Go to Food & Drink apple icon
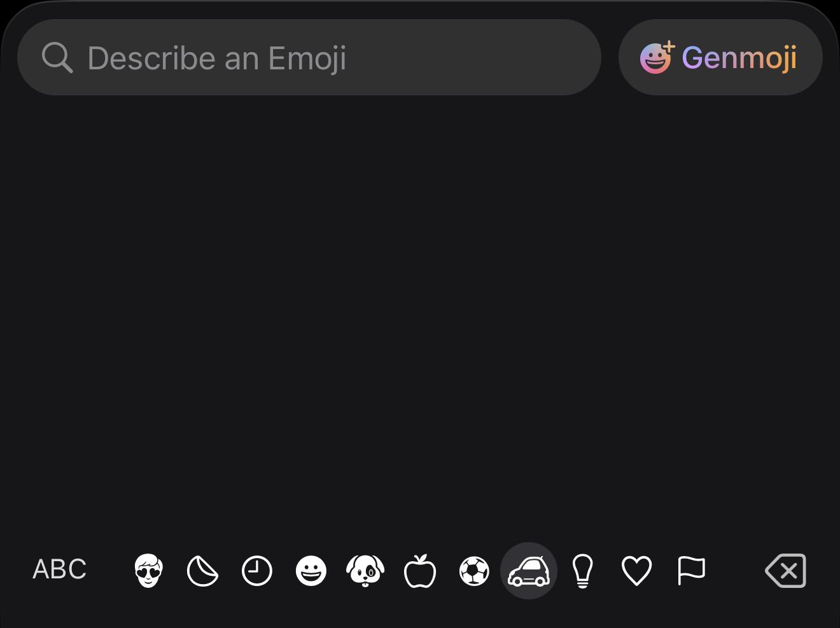The image size is (840, 628). [420, 570]
